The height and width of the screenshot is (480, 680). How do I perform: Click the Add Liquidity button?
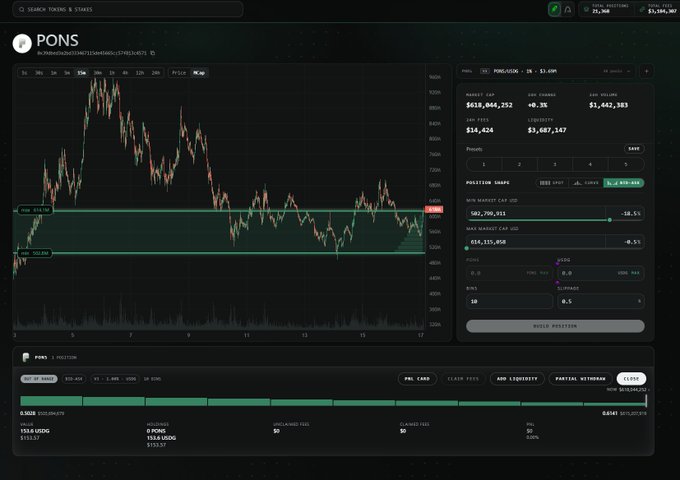[517, 379]
